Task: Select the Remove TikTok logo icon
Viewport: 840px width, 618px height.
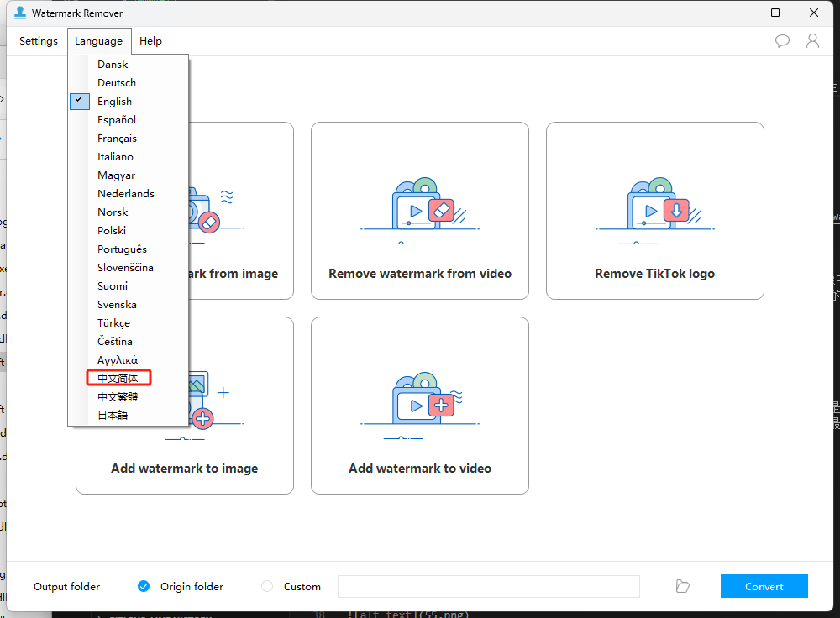Action: click(654, 211)
